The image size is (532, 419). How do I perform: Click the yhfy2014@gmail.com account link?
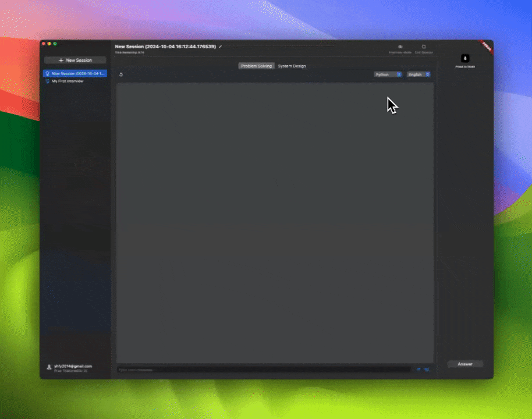click(x=73, y=366)
